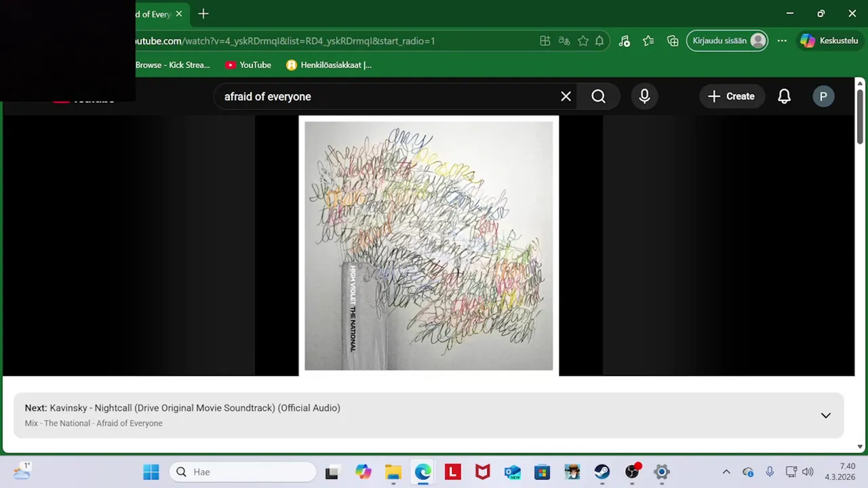Viewport: 868px width, 488px height.
Task: Start voice search with the microphone
Action: point(644,96)
